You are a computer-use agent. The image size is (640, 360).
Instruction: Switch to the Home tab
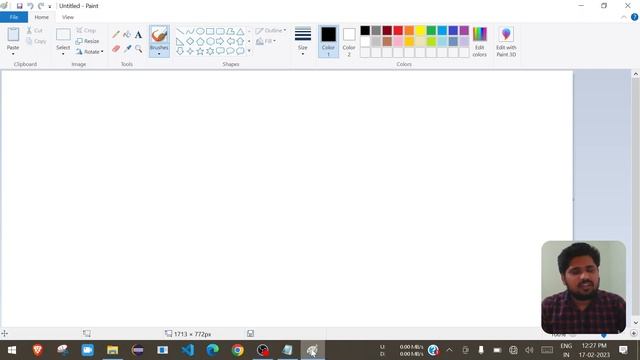(x=41, y=17)
